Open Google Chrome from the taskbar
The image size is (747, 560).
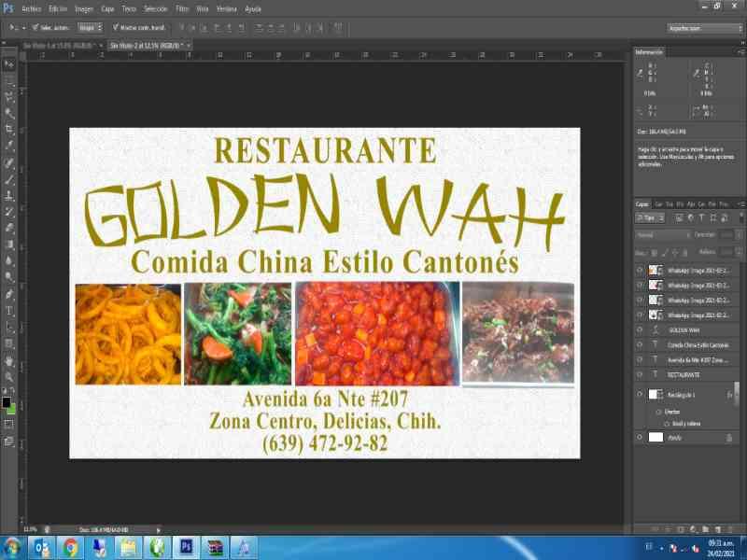click(71, 547)
